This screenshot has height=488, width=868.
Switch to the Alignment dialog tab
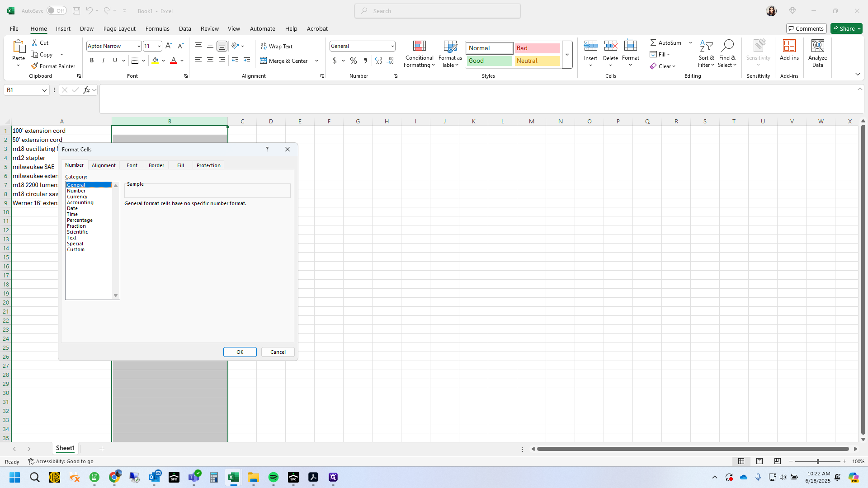click(x=104, y=165)
